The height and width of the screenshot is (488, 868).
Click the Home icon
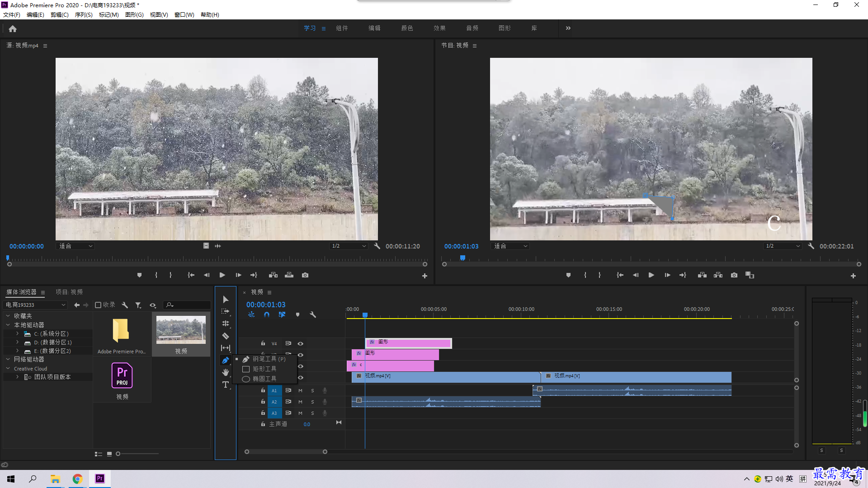pos(13,28)
